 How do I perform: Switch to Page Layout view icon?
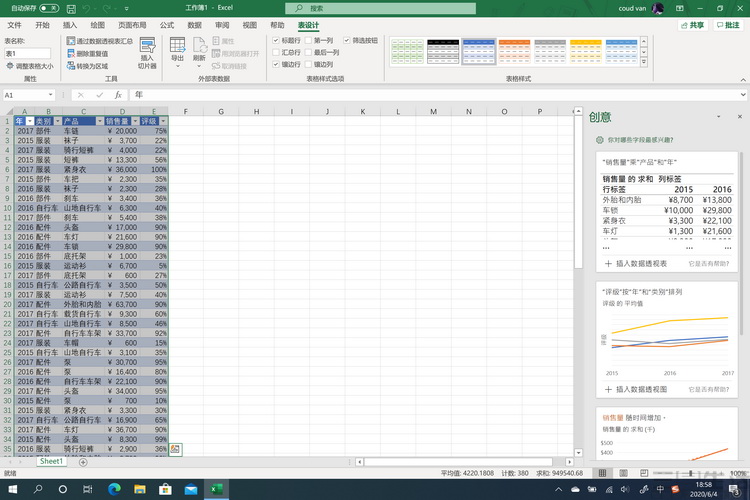pos(623,473)
